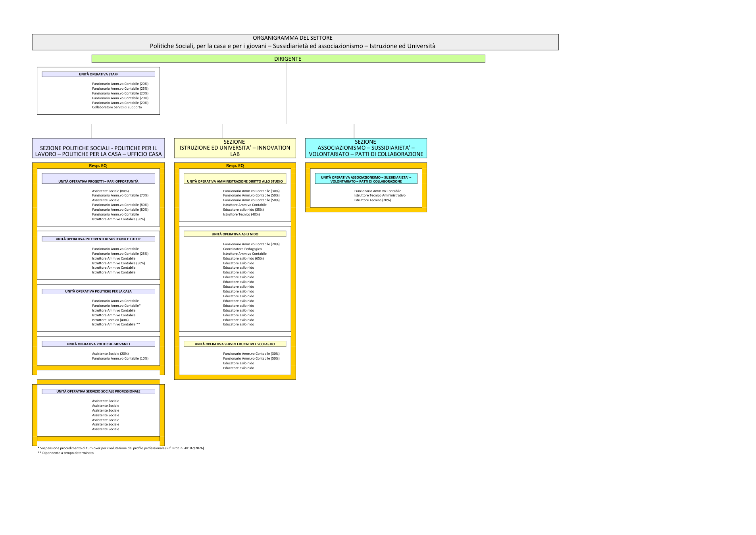This screenshot has height=535, width=756.
Task: Click UNITÀ OPERATIVA SERVIZIO SOCIALE PROFESSIONALE header
Action: click(98, 391)
